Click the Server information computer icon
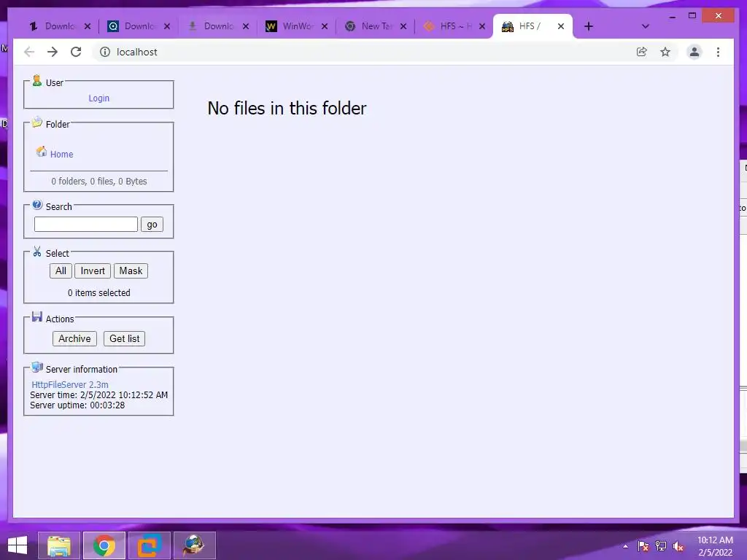This screenshot has height=560, width=747. [36, 367]
